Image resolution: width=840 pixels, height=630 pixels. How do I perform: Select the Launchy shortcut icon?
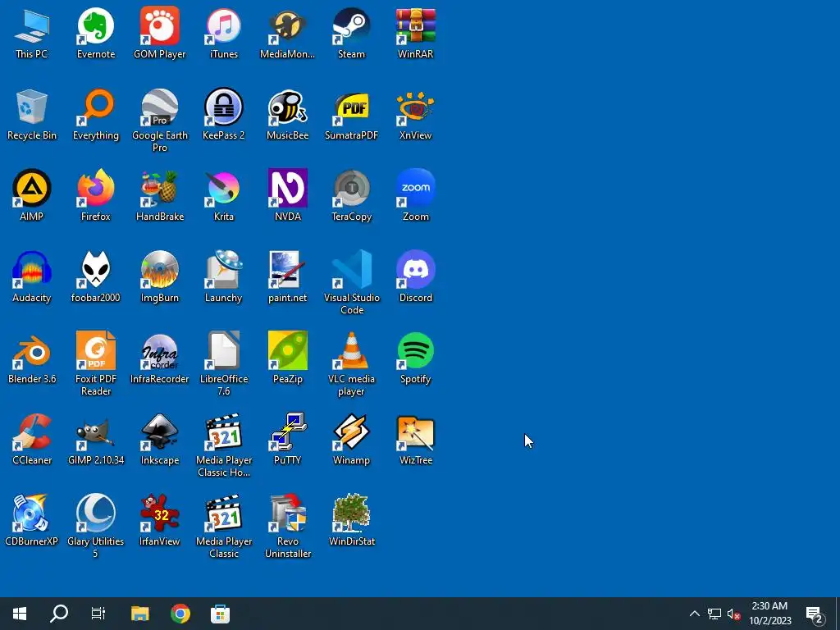(223, 269)
